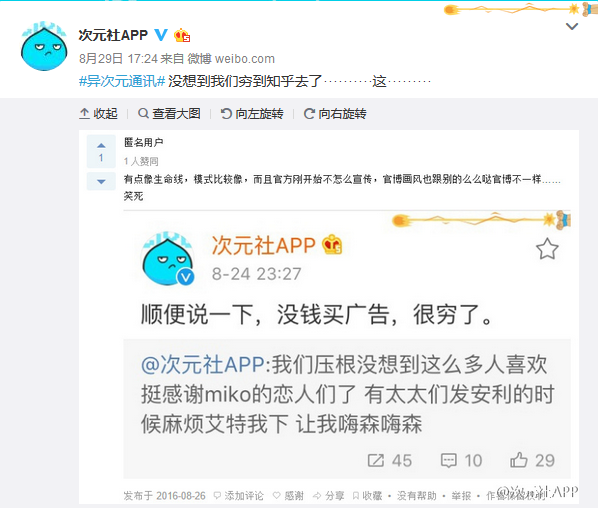
Task: Expand the post options chevron menu
Action: (x=572, y=27)
